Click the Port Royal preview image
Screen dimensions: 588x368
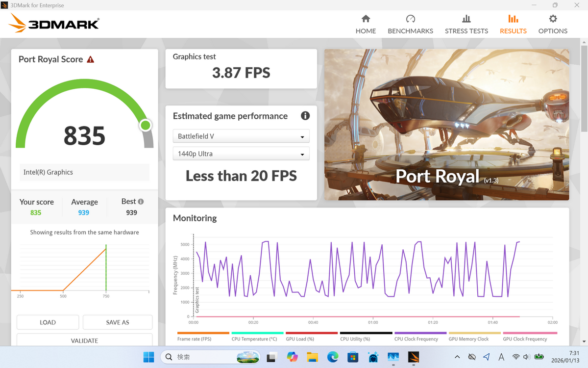tap(446, 124)
